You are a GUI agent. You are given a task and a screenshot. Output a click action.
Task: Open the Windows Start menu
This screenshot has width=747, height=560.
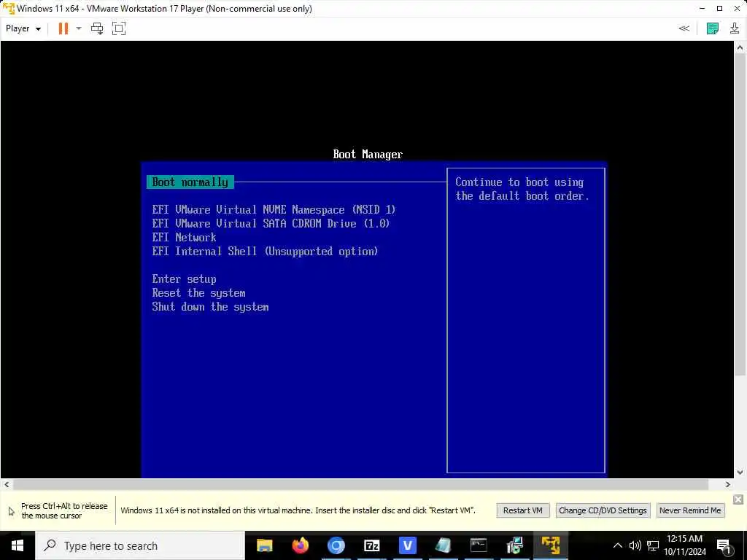pyautogui.click(x=18, y=545)
